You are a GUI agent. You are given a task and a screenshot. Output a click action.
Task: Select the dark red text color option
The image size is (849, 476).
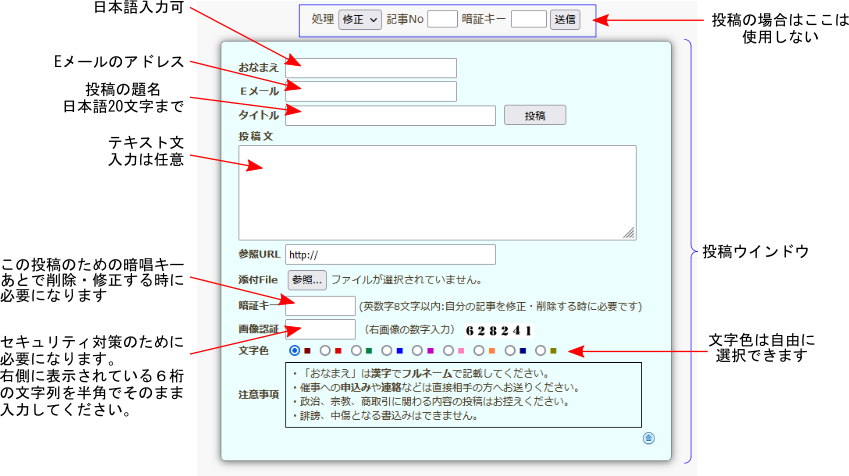tap(295, 351)
